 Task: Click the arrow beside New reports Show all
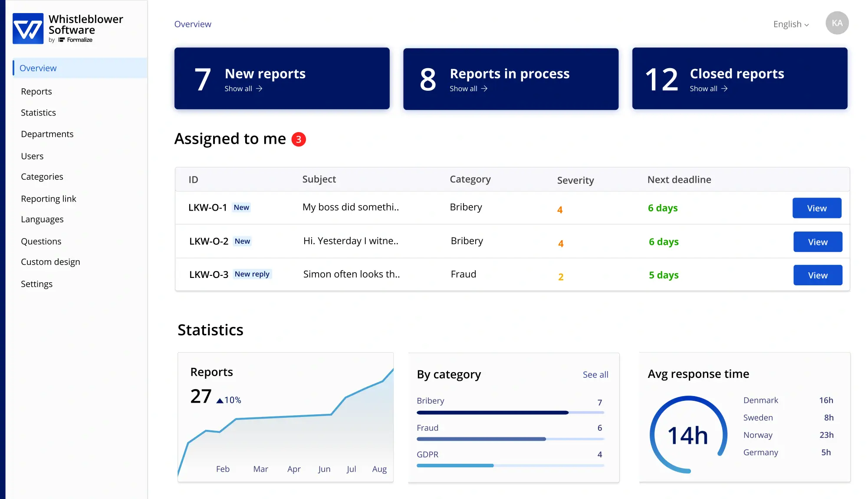(x=259, y=89)
